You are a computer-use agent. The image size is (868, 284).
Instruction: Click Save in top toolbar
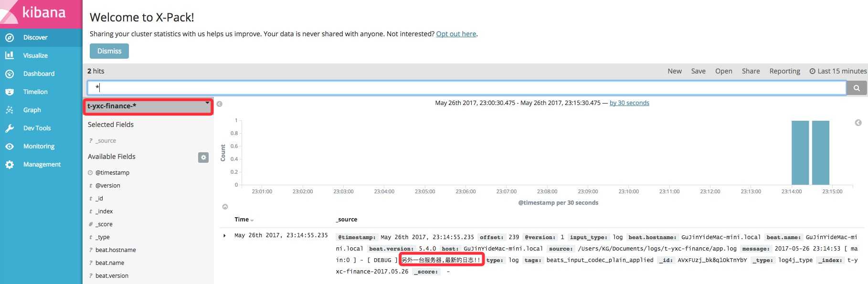[x=698, y=71]
